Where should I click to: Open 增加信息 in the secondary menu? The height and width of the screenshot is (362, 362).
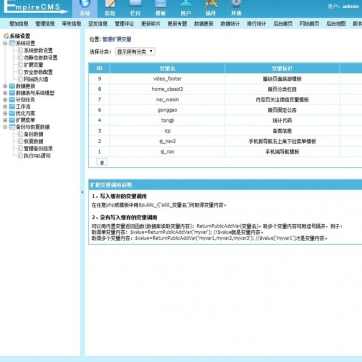click(x=19, y=24)
